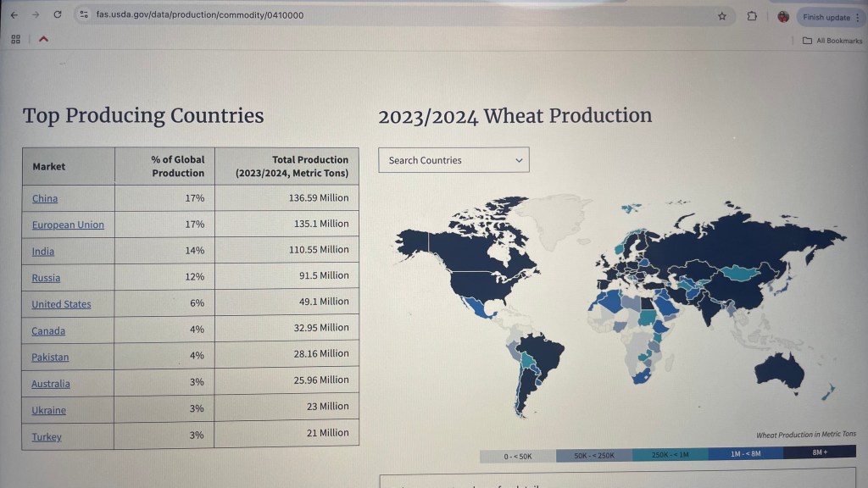
Task: Open site information icon in address bar
Action: (83, 15)
